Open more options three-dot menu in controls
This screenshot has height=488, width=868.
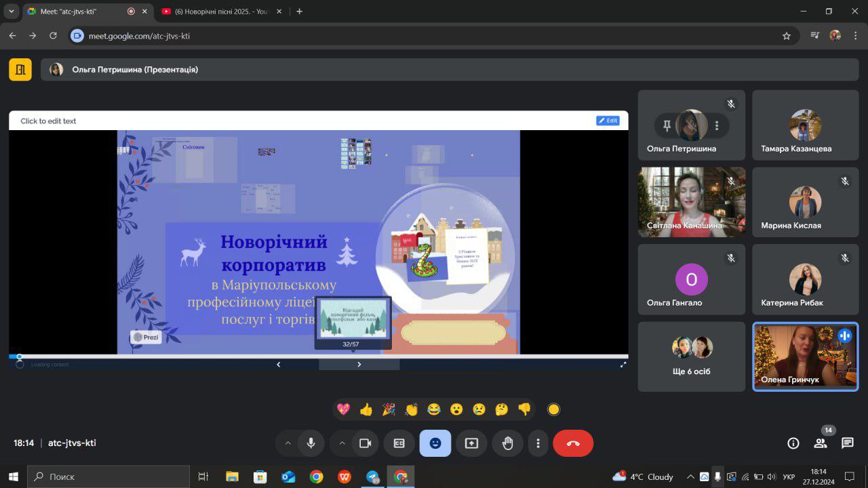tap(538, 443)
